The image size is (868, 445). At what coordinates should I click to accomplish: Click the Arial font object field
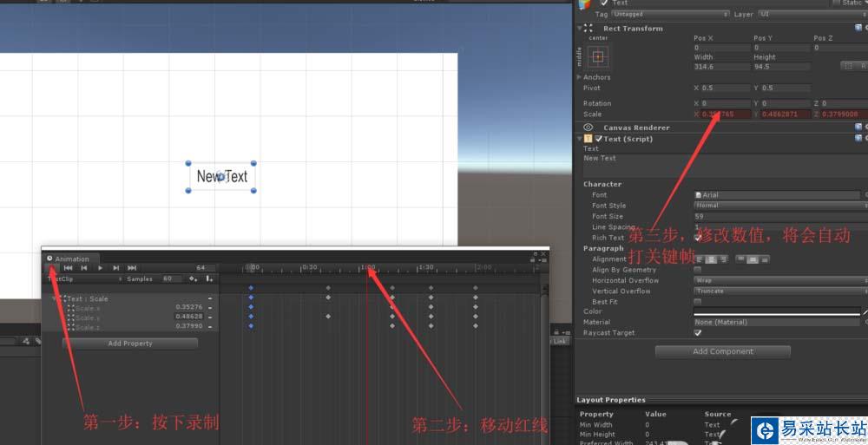777,195
